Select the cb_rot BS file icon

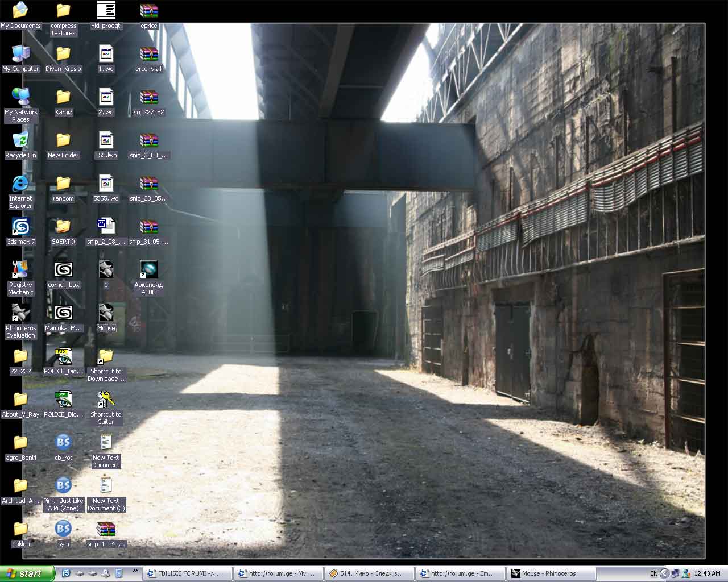63,443
